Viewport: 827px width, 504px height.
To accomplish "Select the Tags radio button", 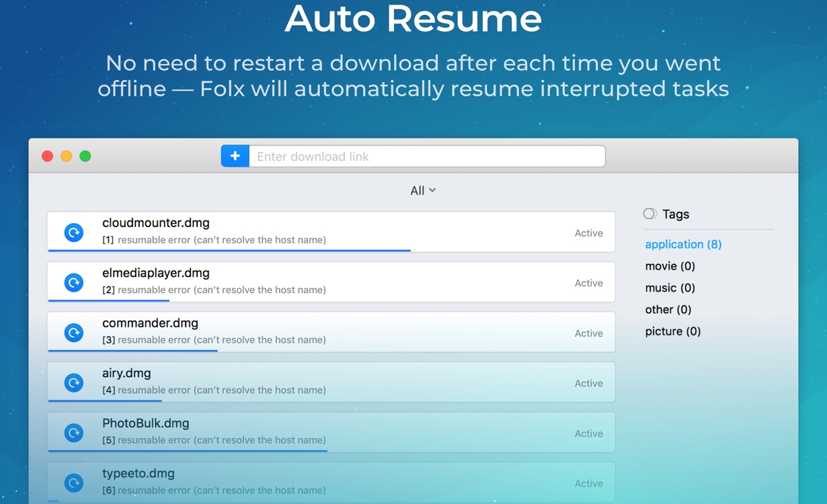I will tap(649, 213).
